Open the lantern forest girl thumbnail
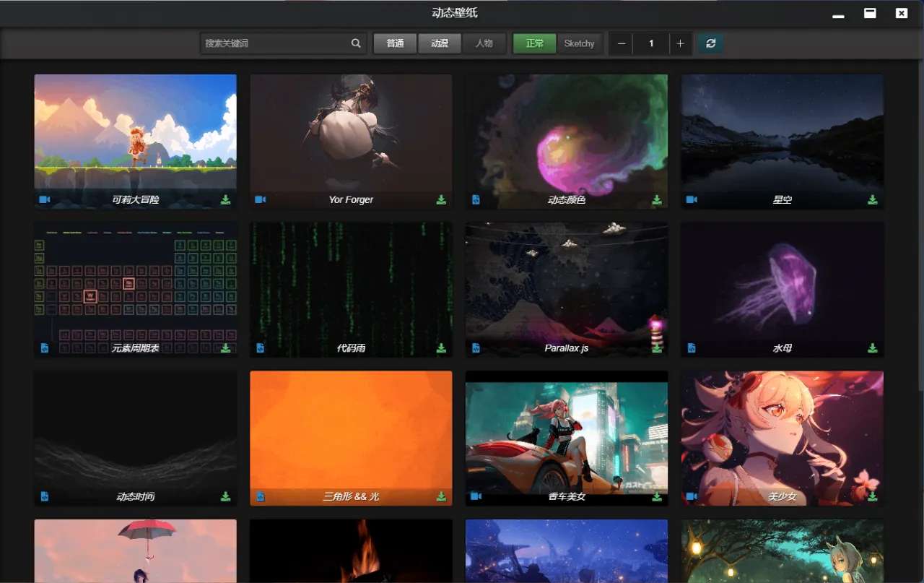 click(783, 551)
